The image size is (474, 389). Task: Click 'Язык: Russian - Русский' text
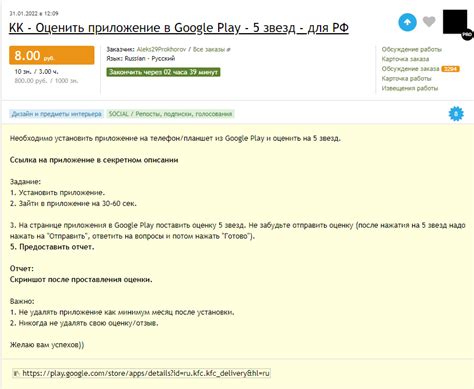coord(141,59)
